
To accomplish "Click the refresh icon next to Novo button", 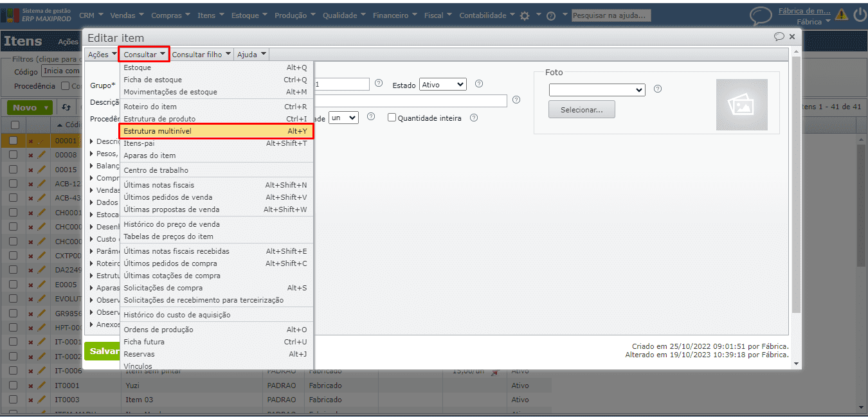I will 66,108.
